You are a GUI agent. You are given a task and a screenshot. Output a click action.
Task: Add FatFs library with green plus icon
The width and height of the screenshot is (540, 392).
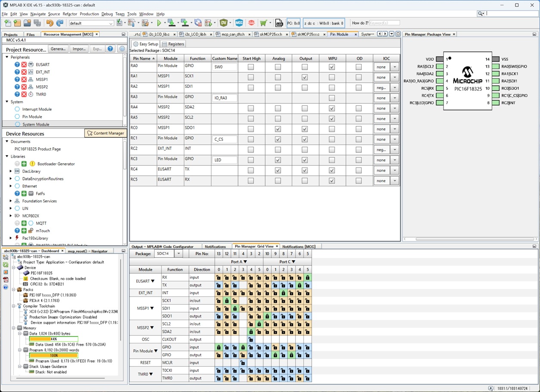pyautogui.click(x=24, y=193)
